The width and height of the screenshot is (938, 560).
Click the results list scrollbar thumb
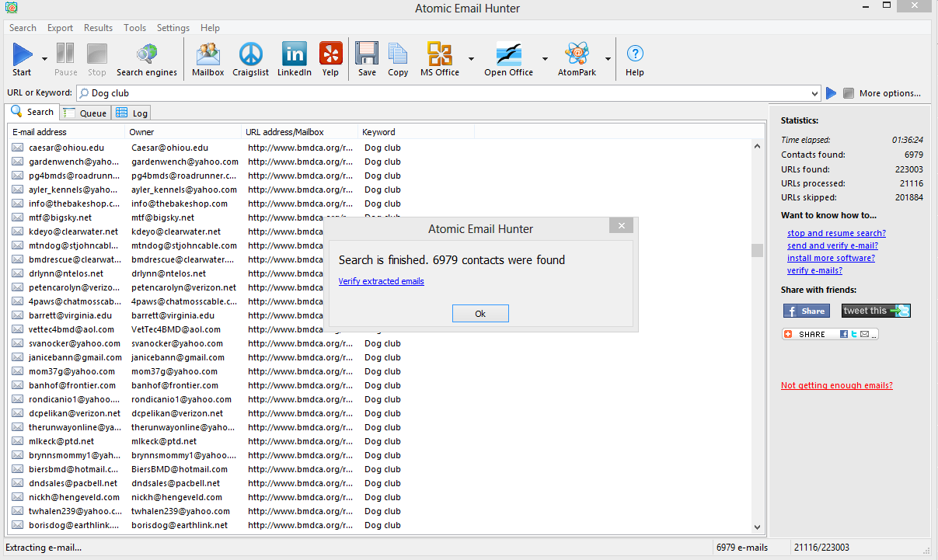(757, 250)
